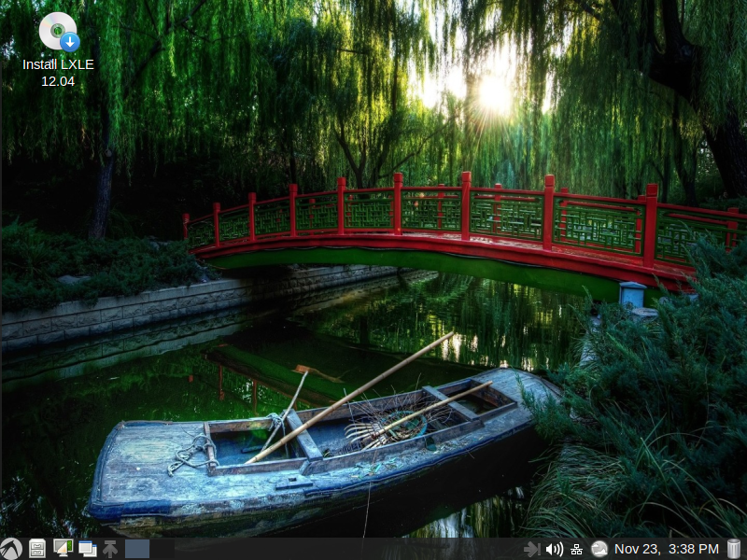This screenshot has height=560, width=747.
Task: Click the gray up-arrow panel icon
Action: click(x=110, y=549)
